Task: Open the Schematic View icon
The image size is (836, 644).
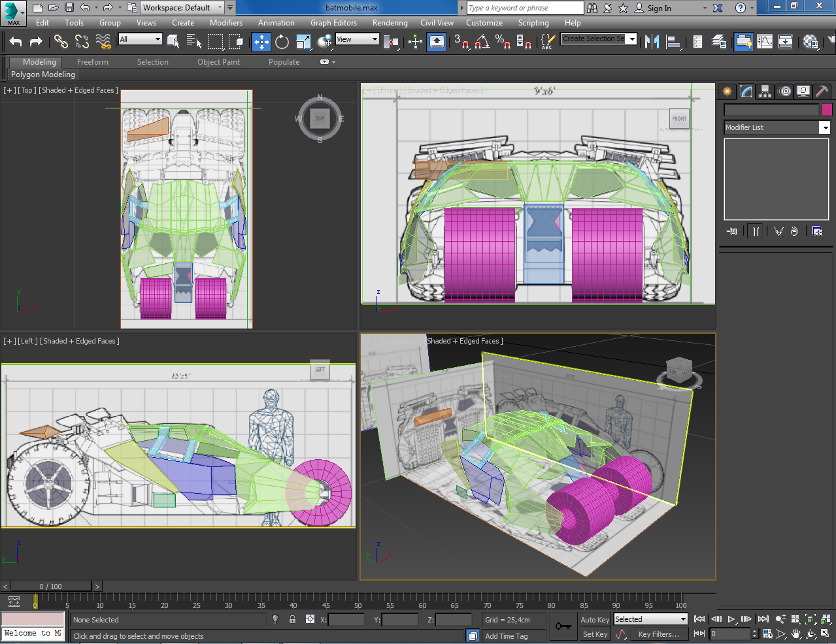Action: 786,42
